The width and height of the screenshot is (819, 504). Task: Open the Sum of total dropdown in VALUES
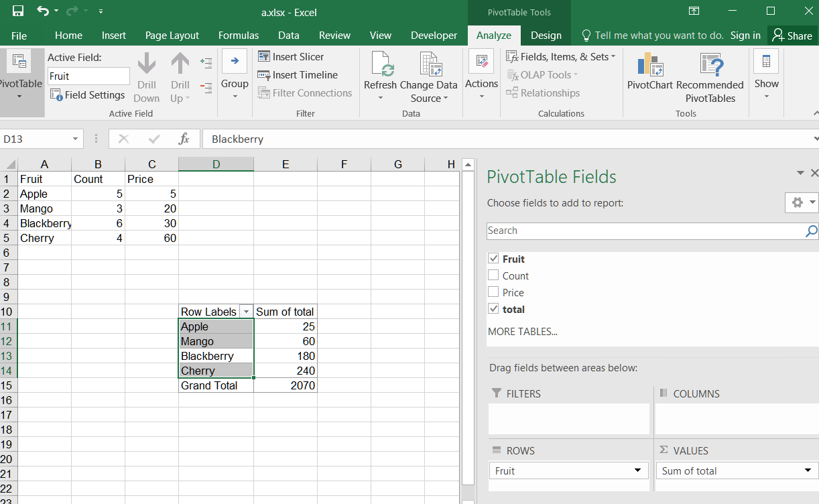tap(808, 470)
